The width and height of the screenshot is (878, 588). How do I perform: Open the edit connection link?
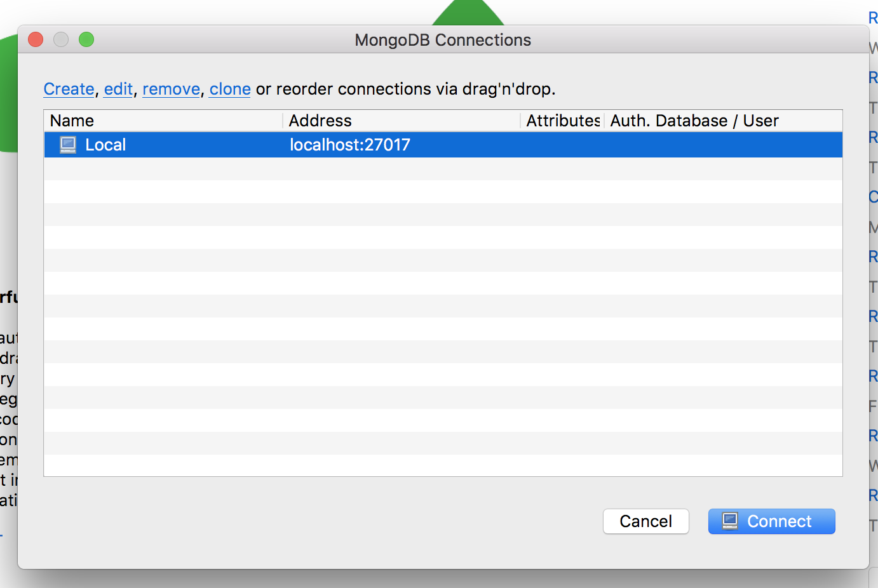coord(118,89)
